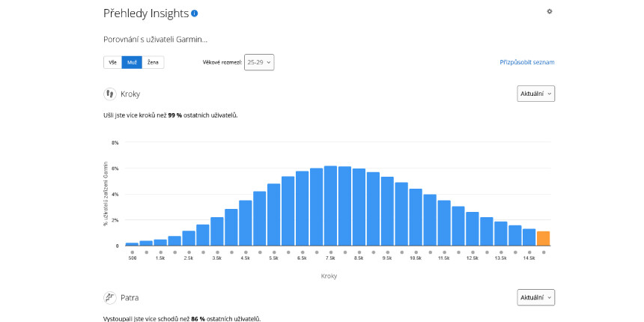Viewport: 644px width, 322px height.
Task: Click the blue bar above 4.5k
Action: [245, 223]
